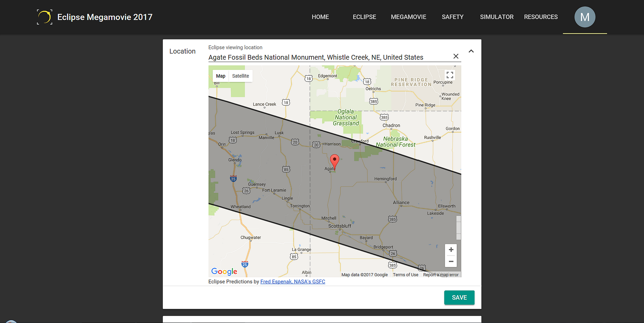Click Report a map error
This screenshot has width=644, height=323.
[x=441, y=275]
